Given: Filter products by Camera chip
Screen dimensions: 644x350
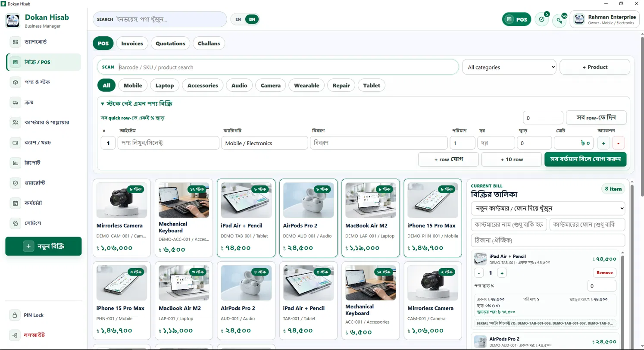Looking at the screenshot, I should 271,85.
